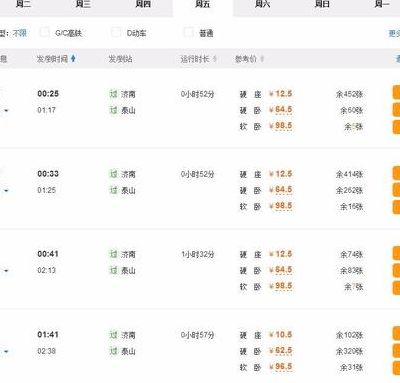This screenshot has height=383, width=400.
Task: Book 硬座 seat on the 00:25 train
Action: pyautogui.click(x=396, y=93)
